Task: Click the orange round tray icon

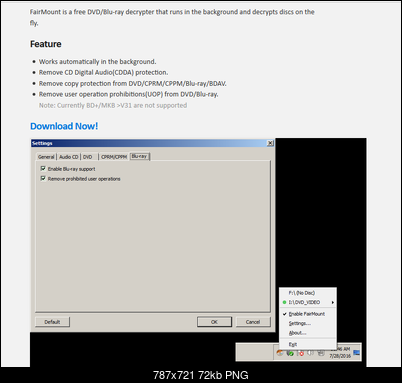Action: pos(280,353)
